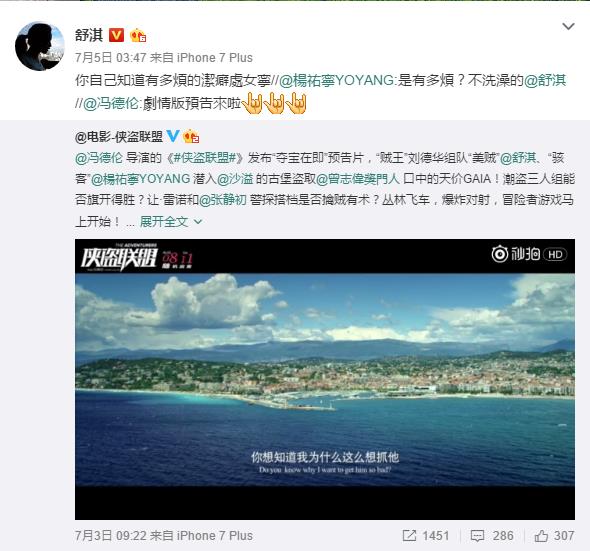Image resolution: width=590 pixels, height=551 pixels.
Task: Click the blue V badge of 电影-侠盗联盟
Action: (173, 136)
